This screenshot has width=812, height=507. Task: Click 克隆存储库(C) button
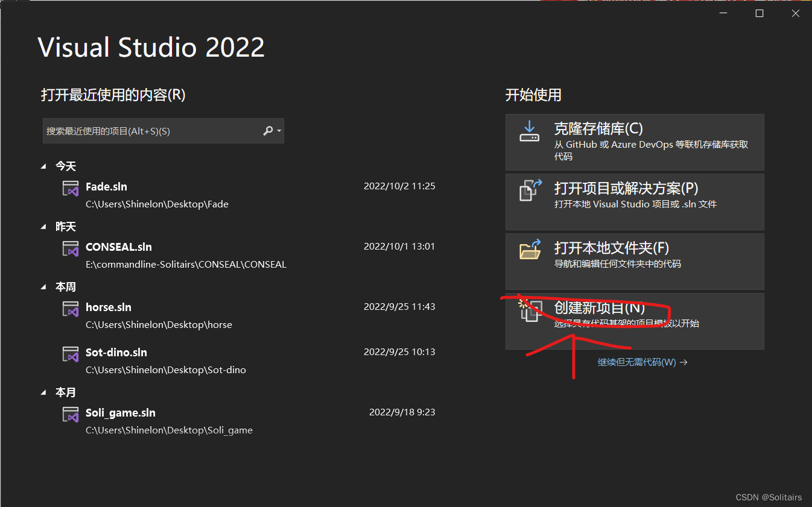635,142
